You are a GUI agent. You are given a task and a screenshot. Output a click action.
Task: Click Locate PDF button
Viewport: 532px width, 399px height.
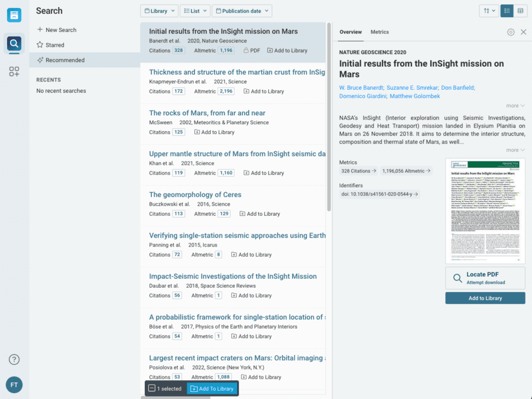tap(485, 278)
